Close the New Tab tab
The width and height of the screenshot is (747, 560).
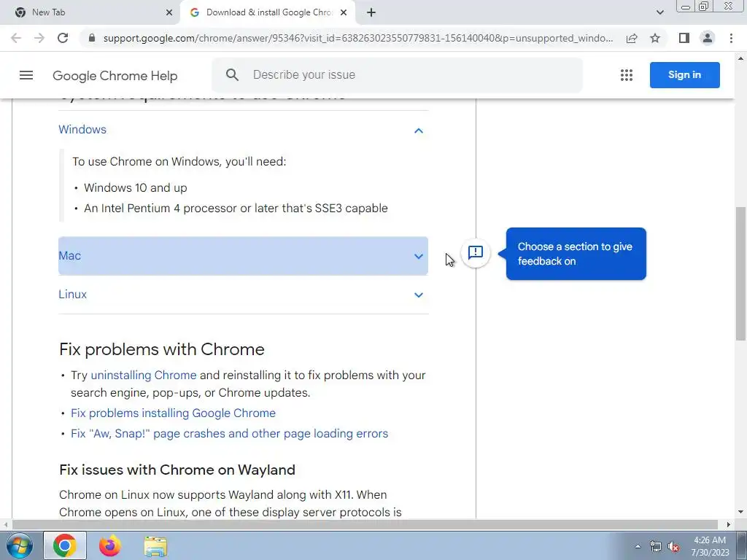coord(169,12)
